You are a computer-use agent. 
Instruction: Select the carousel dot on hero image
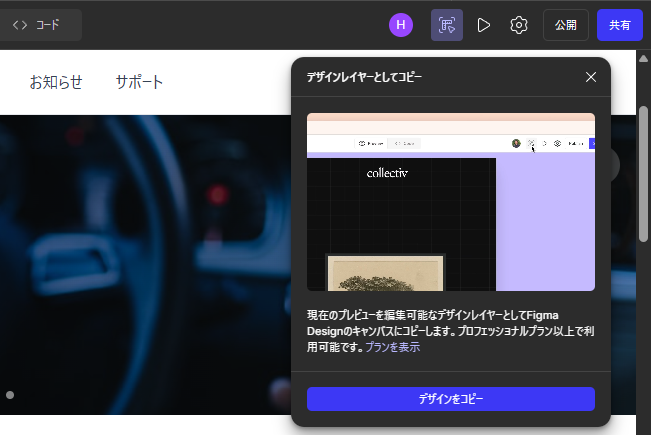pos(10,395)
